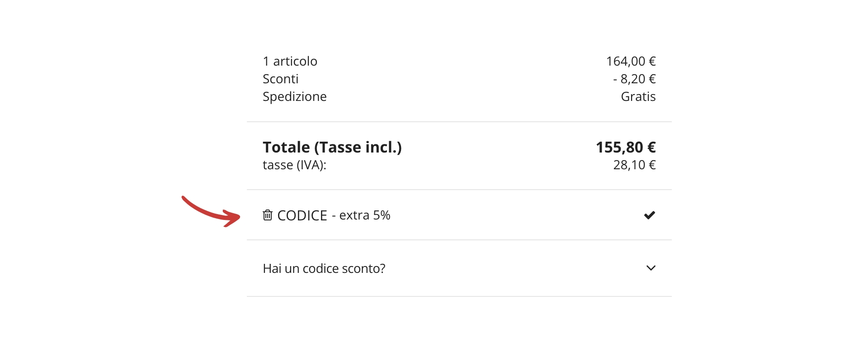Click the 28,10 € tax amount

(x=634, y=165)
